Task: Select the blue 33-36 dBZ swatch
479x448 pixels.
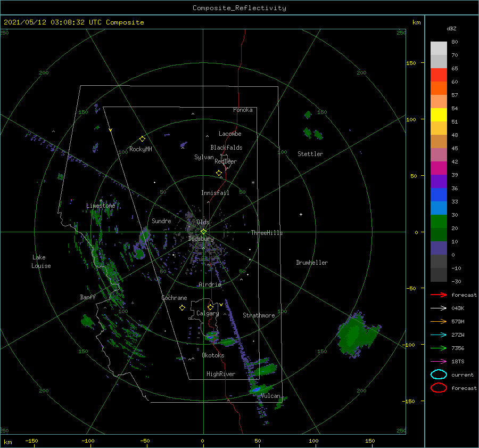Action: click(439, 195)
